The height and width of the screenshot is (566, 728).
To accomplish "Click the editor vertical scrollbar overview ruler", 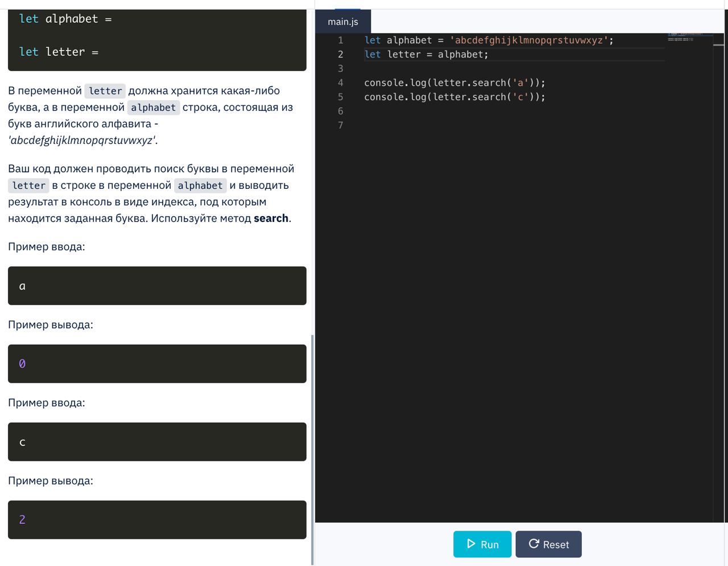I will (x=719, y=278).
